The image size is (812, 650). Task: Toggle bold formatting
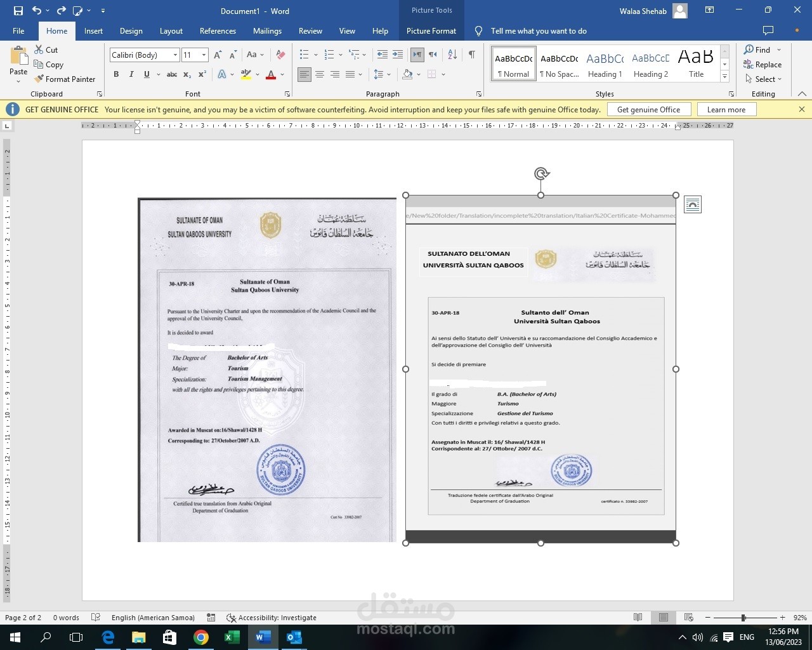coord(116,74)
